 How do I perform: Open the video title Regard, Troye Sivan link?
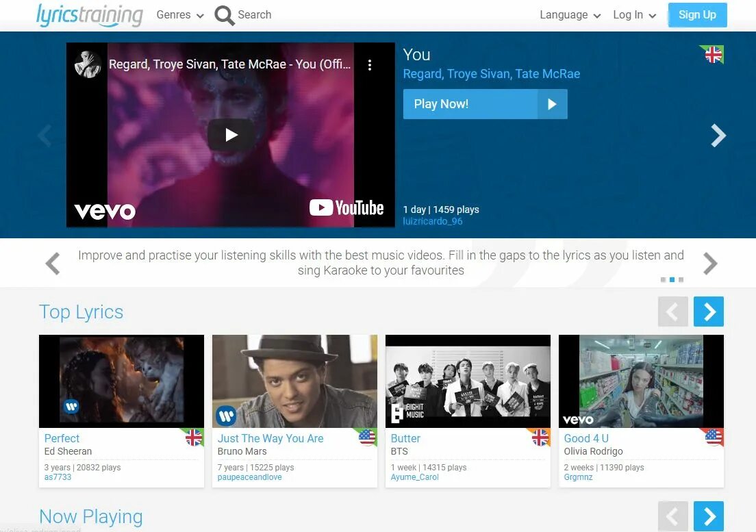pyautogui.click(x=229, y=64)
